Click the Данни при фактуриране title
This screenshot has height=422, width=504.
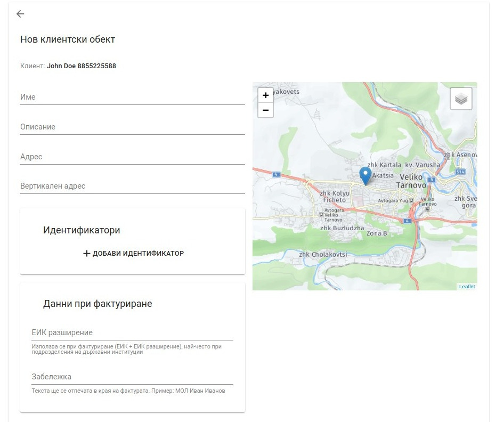(97, 304)
